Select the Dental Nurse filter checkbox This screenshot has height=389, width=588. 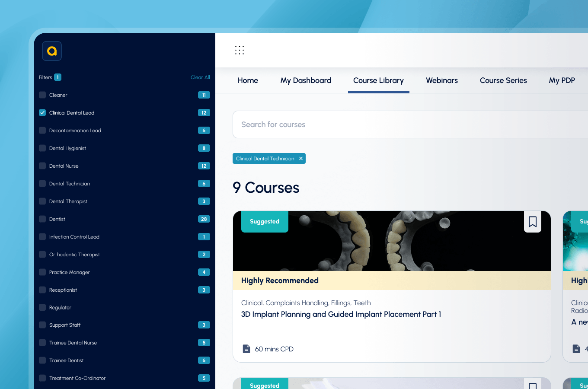pyautogui.click(x=42, y=166)
